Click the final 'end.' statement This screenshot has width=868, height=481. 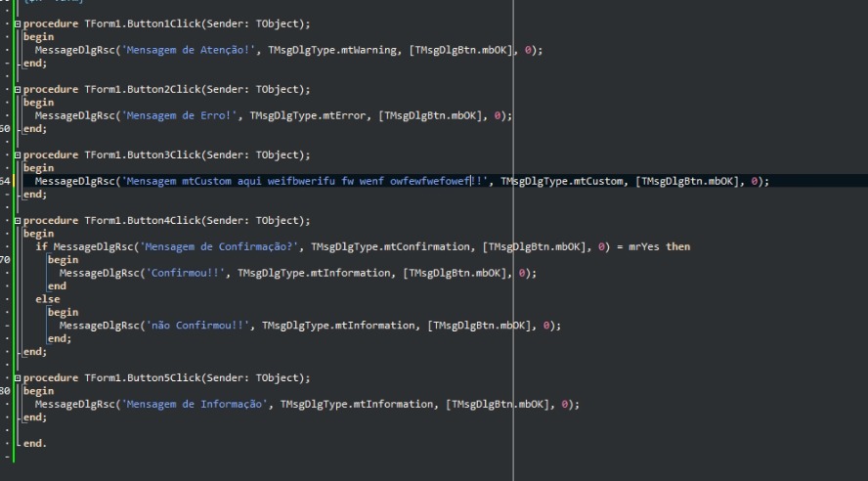click(34, 443)
